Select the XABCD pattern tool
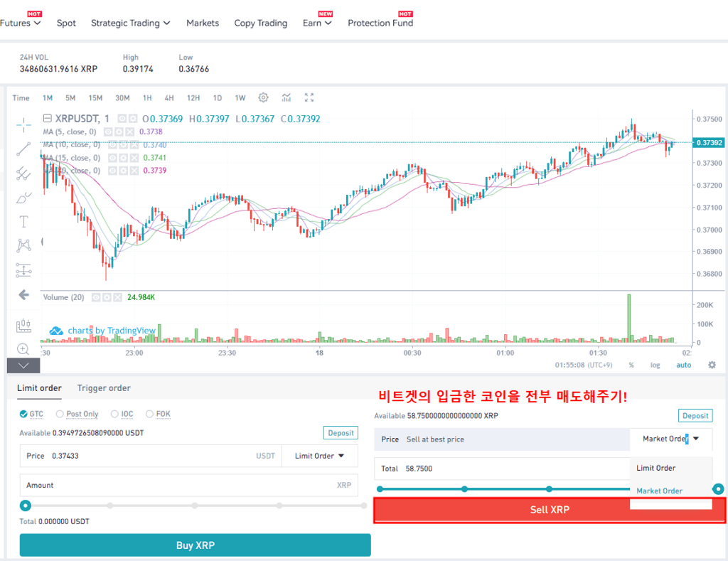728x561 pixels. click(x=23, y=245)
